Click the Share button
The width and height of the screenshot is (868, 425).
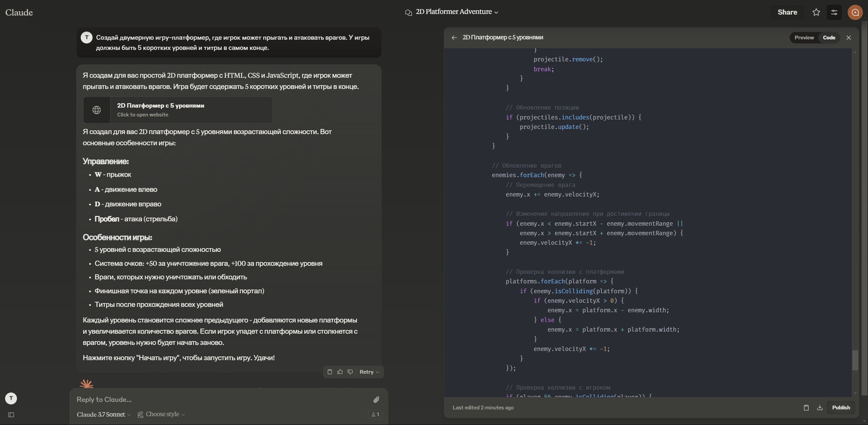pyautogui.click(x=787, y=12)
